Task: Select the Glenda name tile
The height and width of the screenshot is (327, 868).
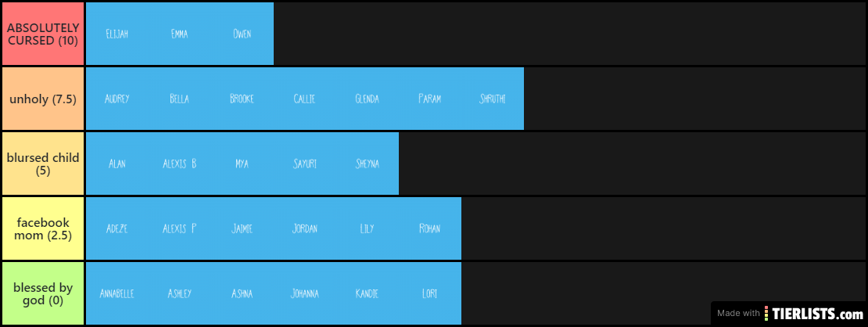Action: 368,99
